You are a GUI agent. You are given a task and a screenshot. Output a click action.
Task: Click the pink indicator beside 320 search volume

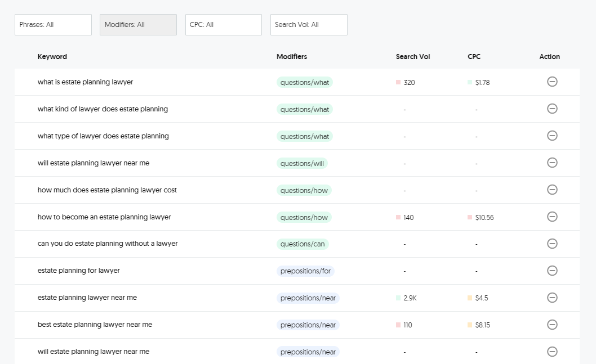point(398,82)
